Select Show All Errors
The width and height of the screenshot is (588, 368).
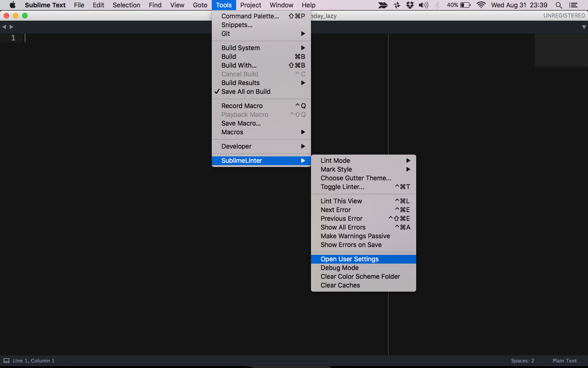tap(363, 227)
